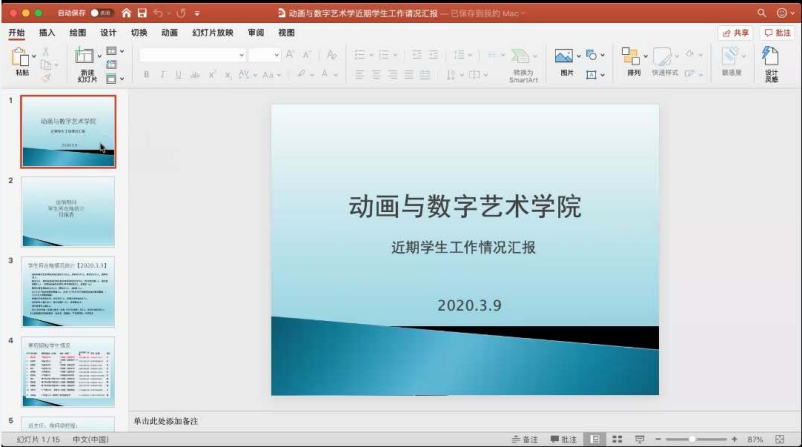
Task: Toggle the AutoSave (自动保存) switch
Action: tap(101, 12)
